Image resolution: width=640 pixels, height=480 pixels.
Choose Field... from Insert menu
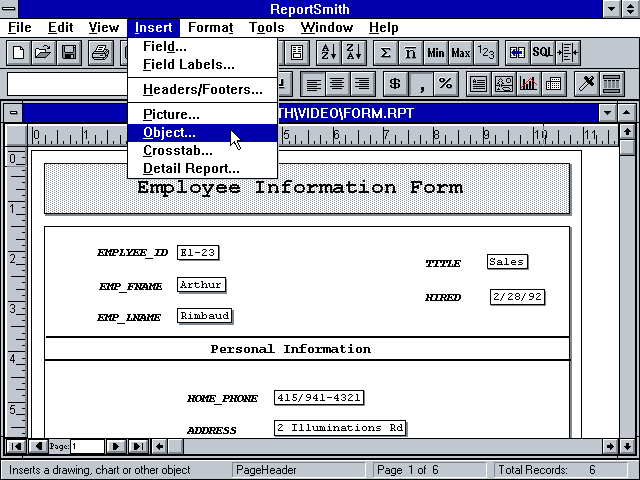[x=203, y=47]
